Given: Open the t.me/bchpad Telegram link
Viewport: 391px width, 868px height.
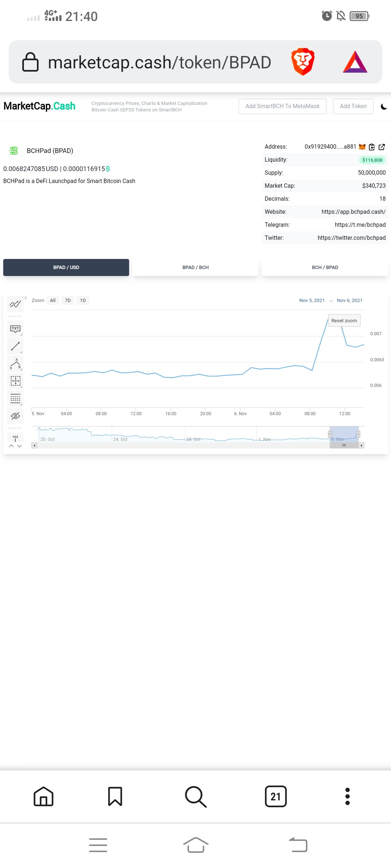Looking at the screenshot, I should click(360, 225).
